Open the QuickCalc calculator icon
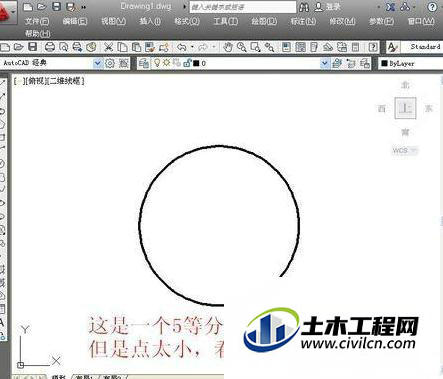443x379 pixels. pos(356,47)
